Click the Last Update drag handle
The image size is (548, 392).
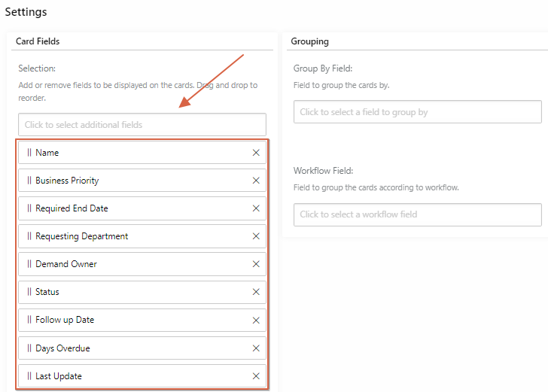coord(29,376)
